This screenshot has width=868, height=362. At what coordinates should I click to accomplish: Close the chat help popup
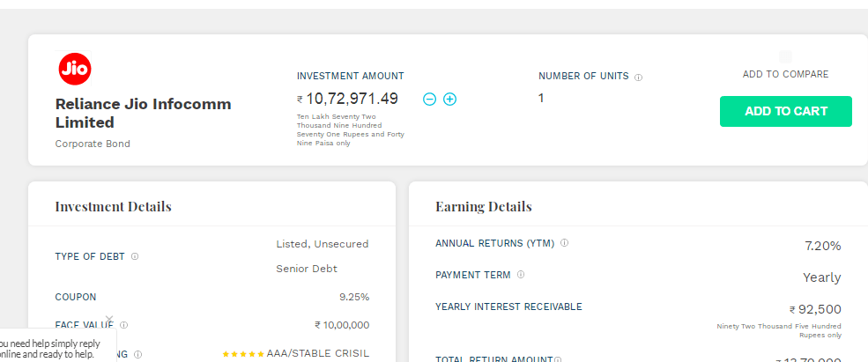coord(109,320)
